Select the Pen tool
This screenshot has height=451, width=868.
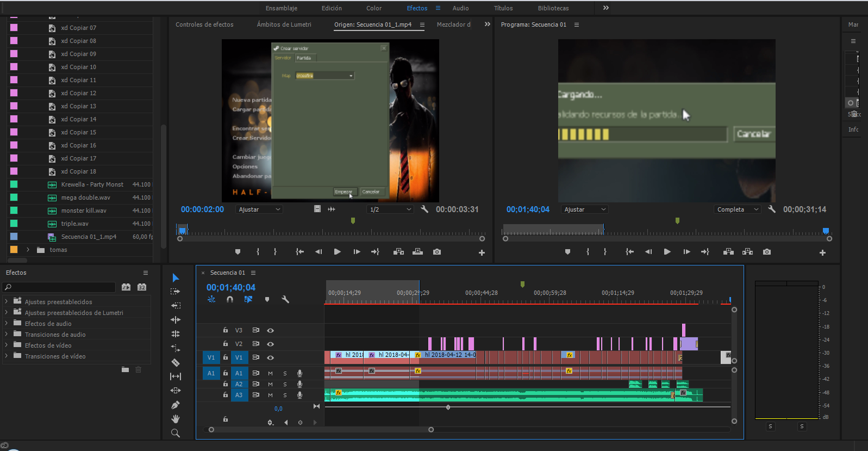(176, 405)
